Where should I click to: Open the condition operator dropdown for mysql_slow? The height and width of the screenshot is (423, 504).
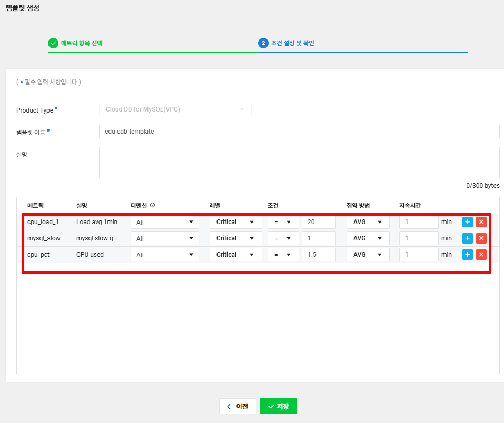click(x=283, y=238)
